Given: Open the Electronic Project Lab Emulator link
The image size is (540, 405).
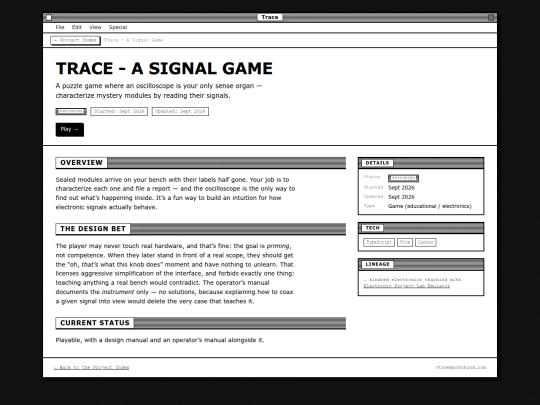Looking at the screenshot, I should click(x=407, y=286).
